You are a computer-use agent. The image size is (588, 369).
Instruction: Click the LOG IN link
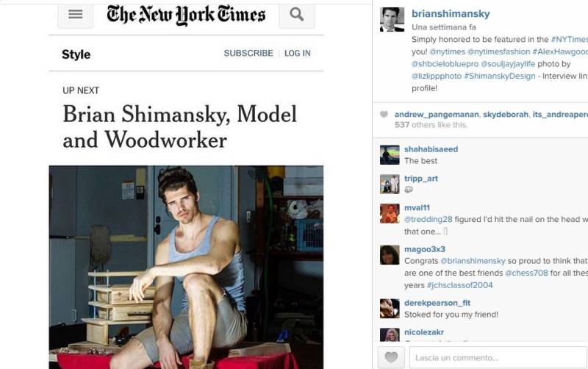point(298,53)
